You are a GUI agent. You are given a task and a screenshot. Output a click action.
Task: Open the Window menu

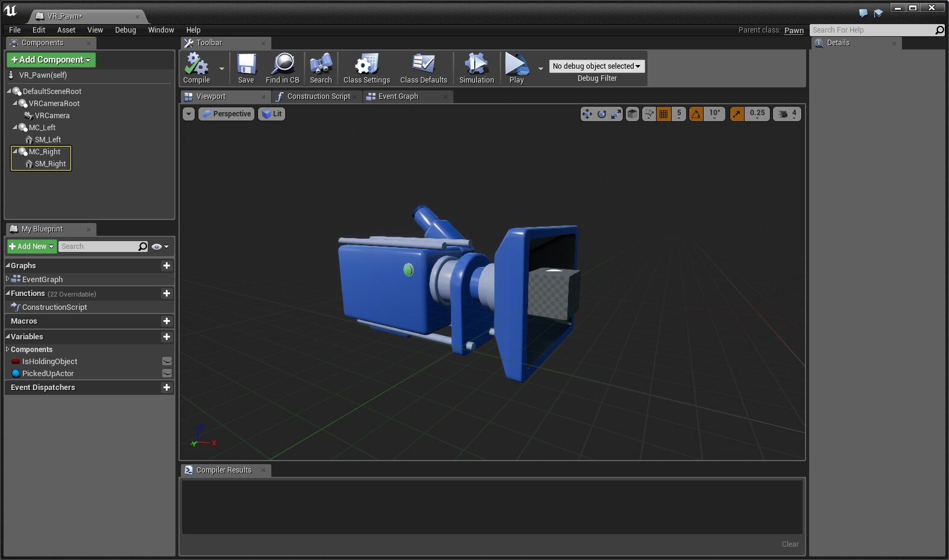pos(161,30)
